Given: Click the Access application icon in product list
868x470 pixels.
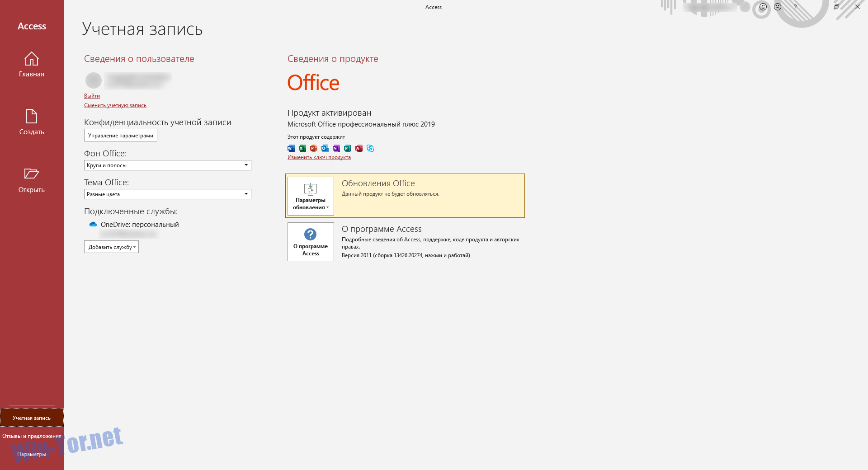Looking at the screenshot, I should [x=359, y=148].
